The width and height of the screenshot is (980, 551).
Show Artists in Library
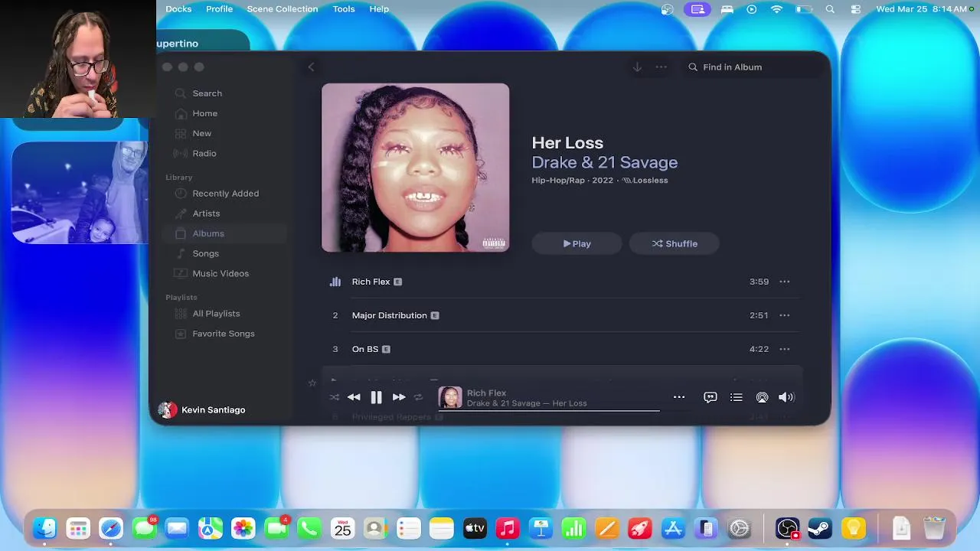pos(206,214)
